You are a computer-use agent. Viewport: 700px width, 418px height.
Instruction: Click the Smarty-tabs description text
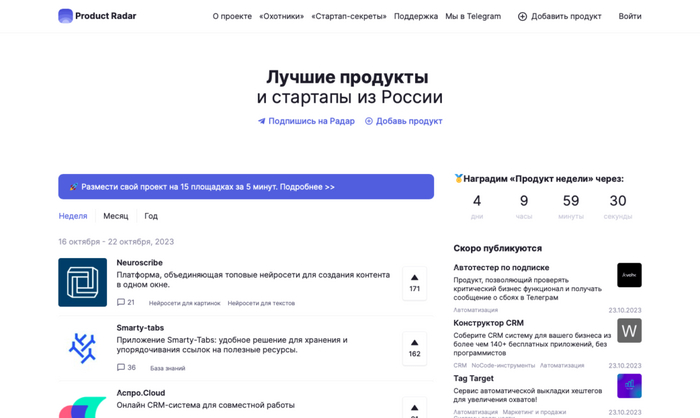(x=232, y=345)
